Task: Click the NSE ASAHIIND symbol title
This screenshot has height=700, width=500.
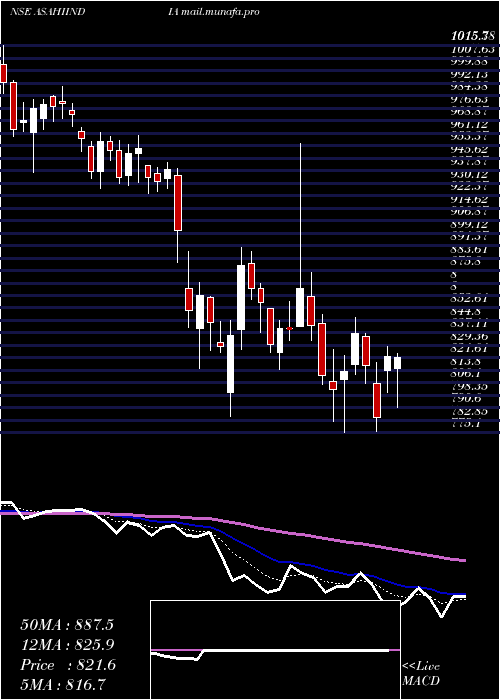Action: pos(48,12)
